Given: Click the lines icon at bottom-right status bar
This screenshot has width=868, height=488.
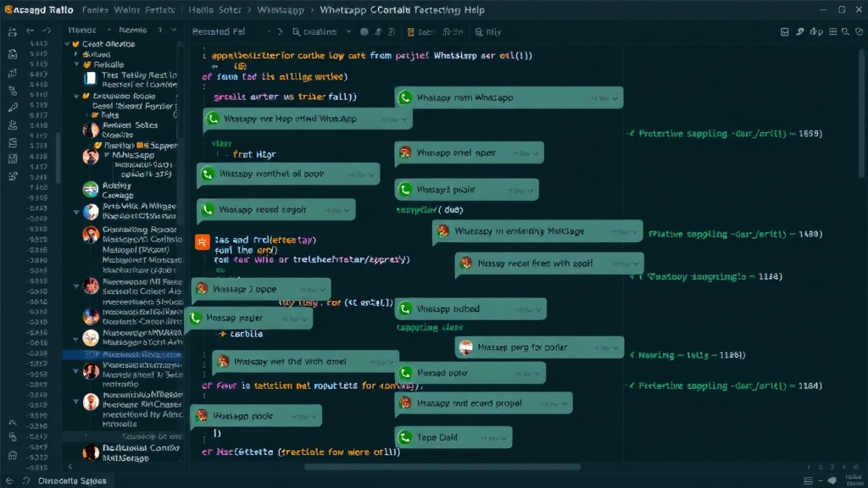Looking at the screenshot, I should (x=808, y=481).
